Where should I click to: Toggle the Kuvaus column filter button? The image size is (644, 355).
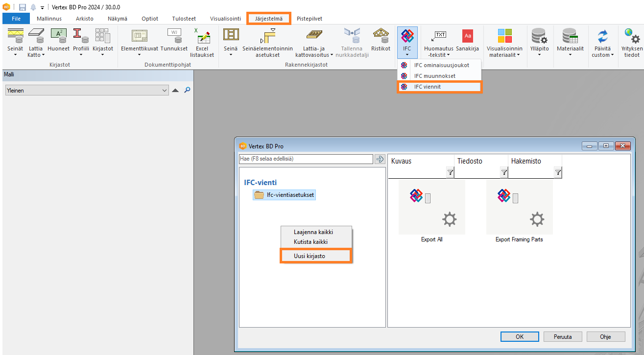[450, 172]
